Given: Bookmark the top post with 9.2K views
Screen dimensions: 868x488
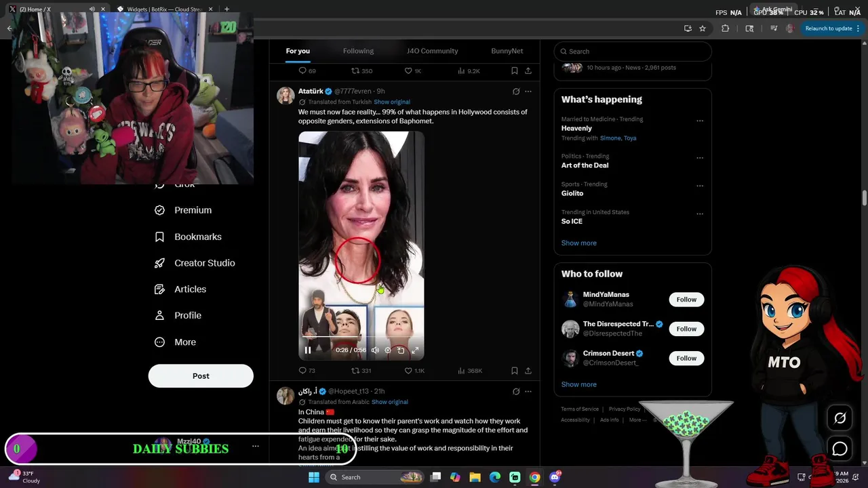Looking at the screenshot, I should pos(515,70).
